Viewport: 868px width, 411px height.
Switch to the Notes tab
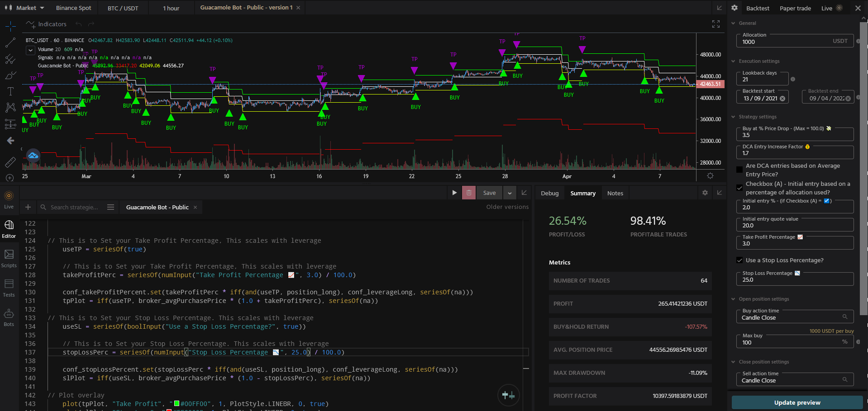point(615,193)
